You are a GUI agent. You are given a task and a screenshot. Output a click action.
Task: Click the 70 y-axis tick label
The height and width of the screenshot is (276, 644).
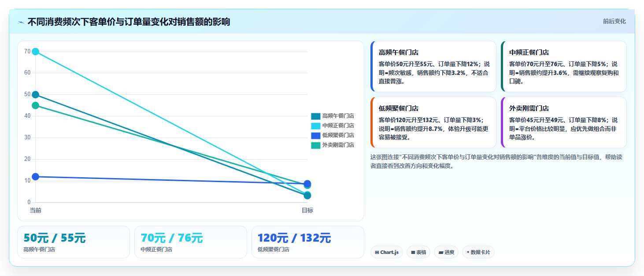point(27,52)
